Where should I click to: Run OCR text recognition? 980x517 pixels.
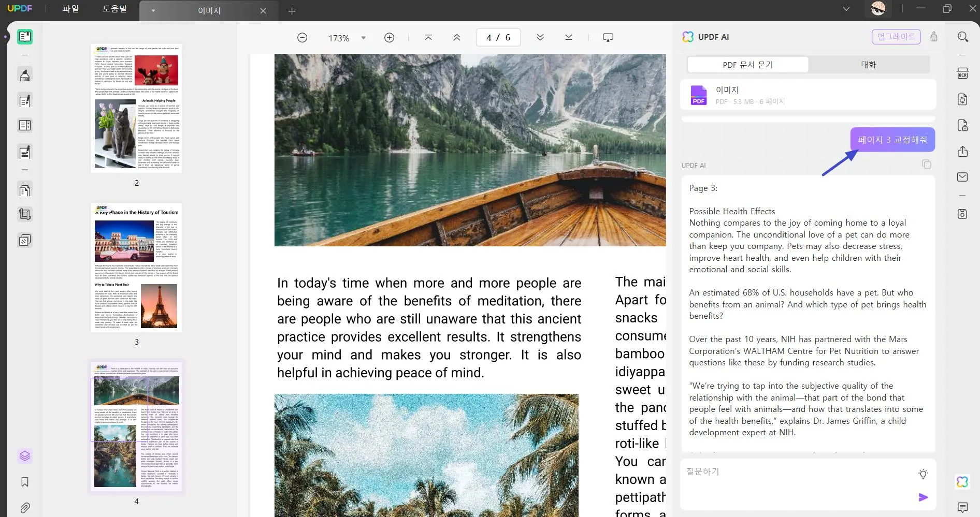(962, 73)
